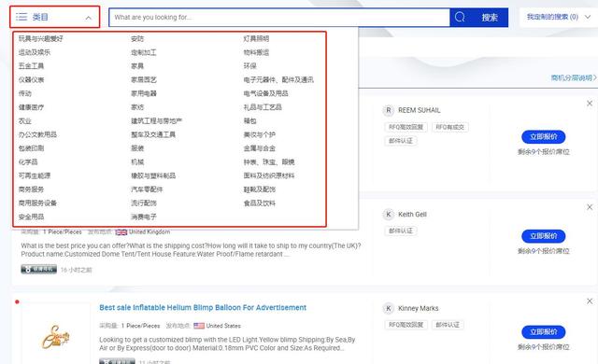Image resolution: width=598 pixels, height=364 pixels.
Task: Select 可再生能源 category
Action: [x=35, y=175]
